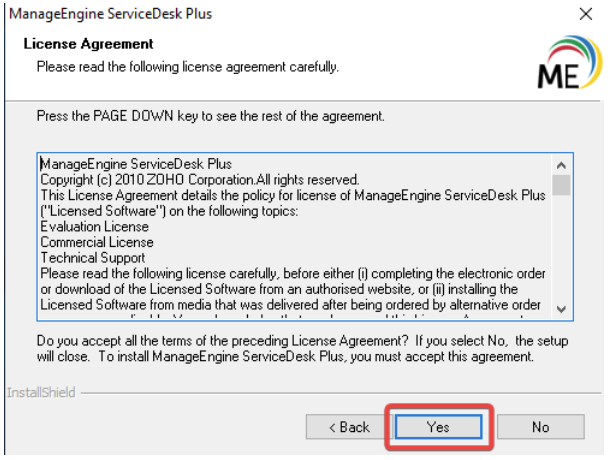Click the ManageEngine ME logo
The width and height of the screenshot is (610, 460).
pyautogui.click(x=564, y=62)
